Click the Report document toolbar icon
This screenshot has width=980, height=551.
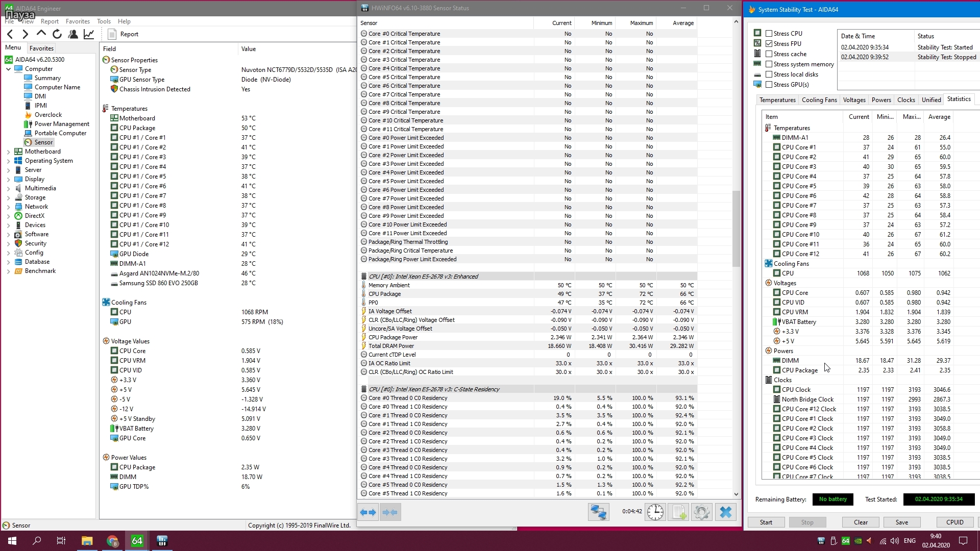pos(112,34)
